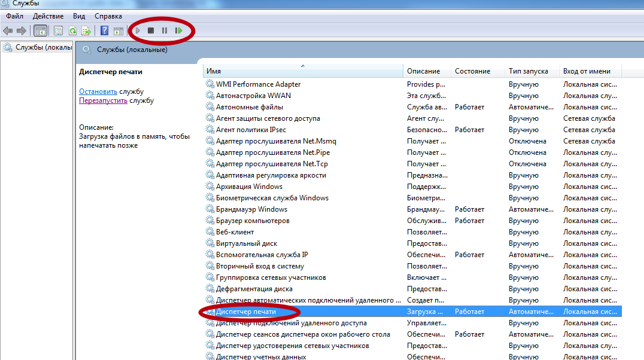
Task: Open the Properties toolbar icon
Action: 59,30
